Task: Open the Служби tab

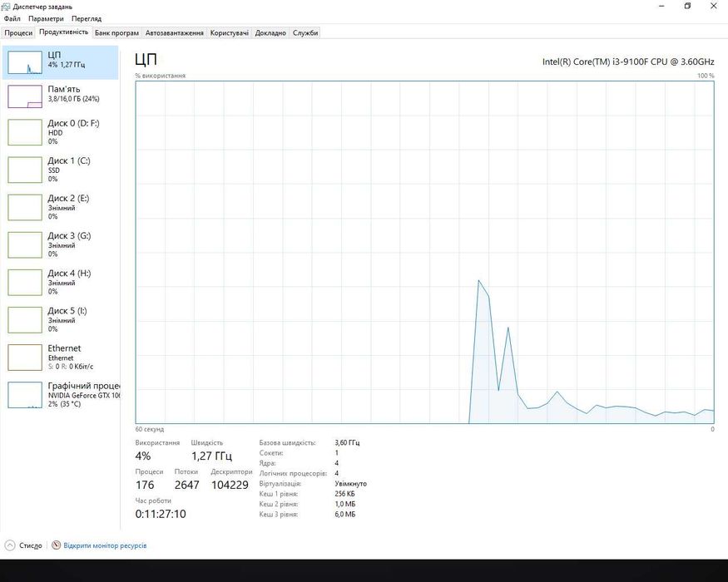Action: 305,33
